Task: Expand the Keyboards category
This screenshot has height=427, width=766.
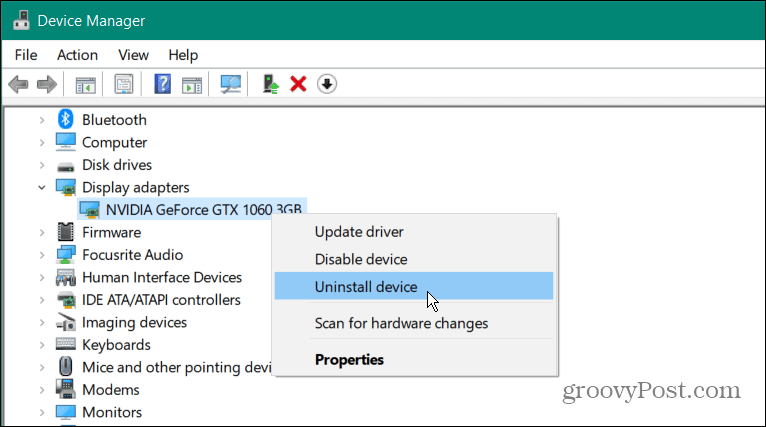Action: [42, 345]
